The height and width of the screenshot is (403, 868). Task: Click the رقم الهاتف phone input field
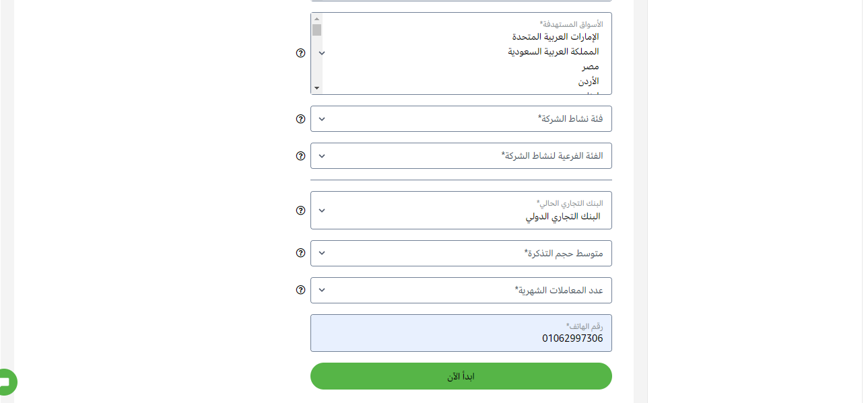461,333
